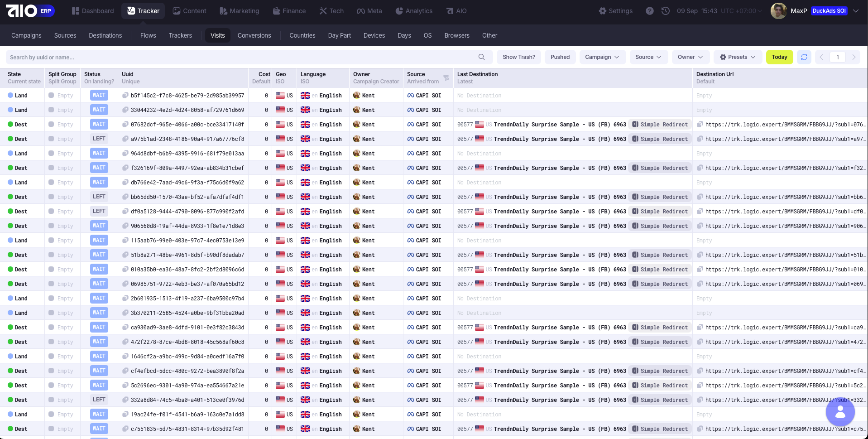Click Meta icon on CAPI SOI first row
The height and width of the screenshot is (439, 868).
pos(411,96)
